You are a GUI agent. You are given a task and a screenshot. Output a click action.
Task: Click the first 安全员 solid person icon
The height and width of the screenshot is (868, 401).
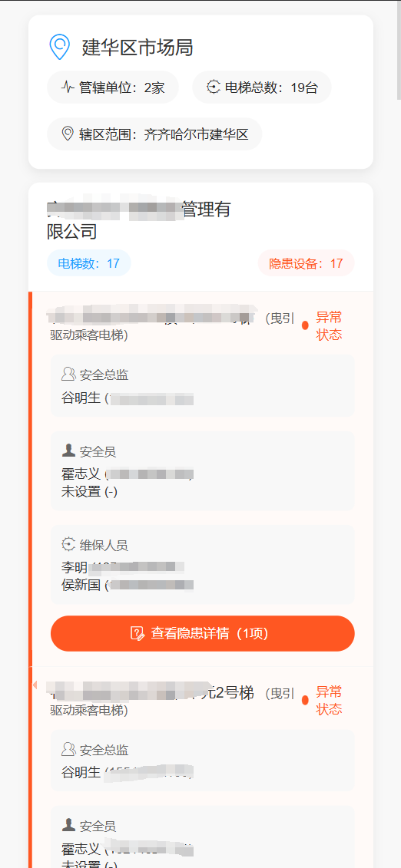coord(68,451)
